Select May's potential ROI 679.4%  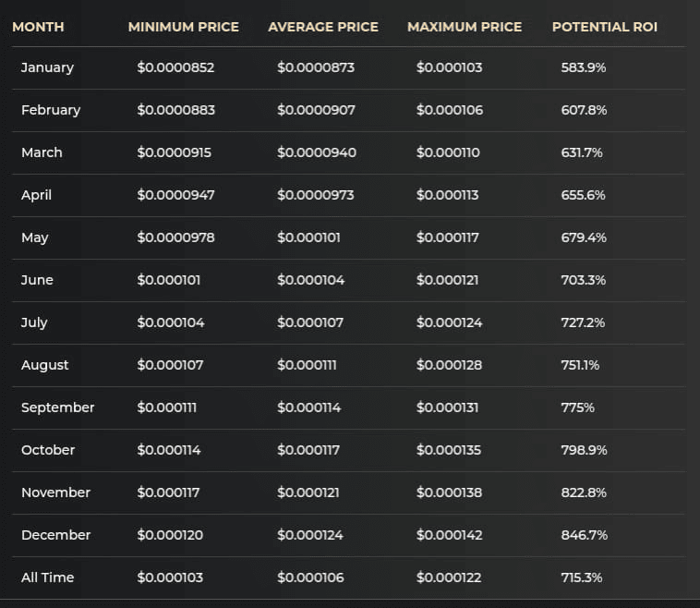coord(584,237)
